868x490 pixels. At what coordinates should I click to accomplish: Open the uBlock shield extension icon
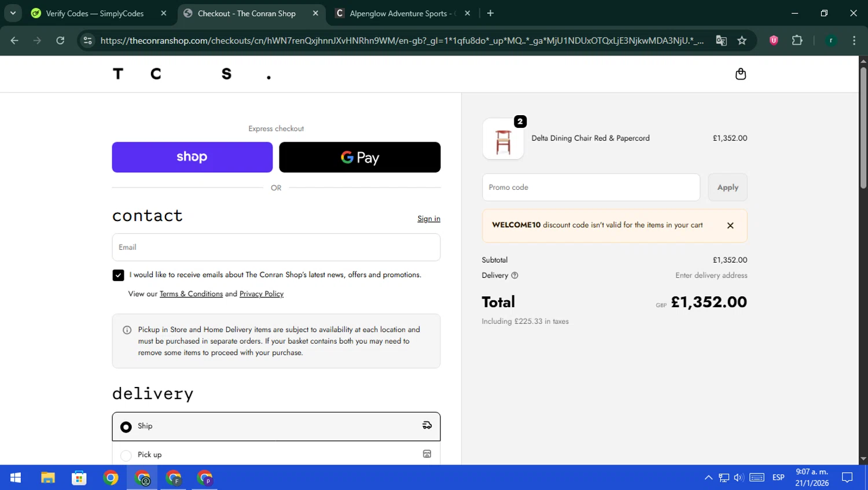[x=774, y=40]
